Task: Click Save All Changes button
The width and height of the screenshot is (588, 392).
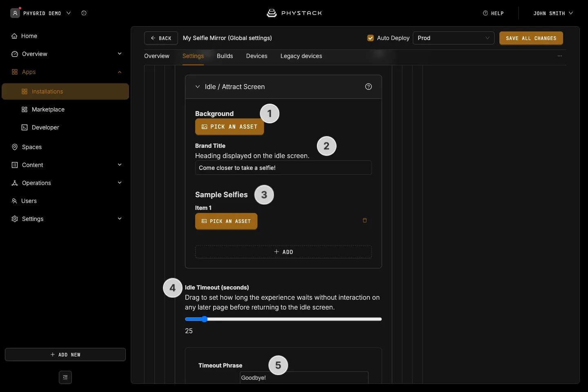Action: click(531, 38)
